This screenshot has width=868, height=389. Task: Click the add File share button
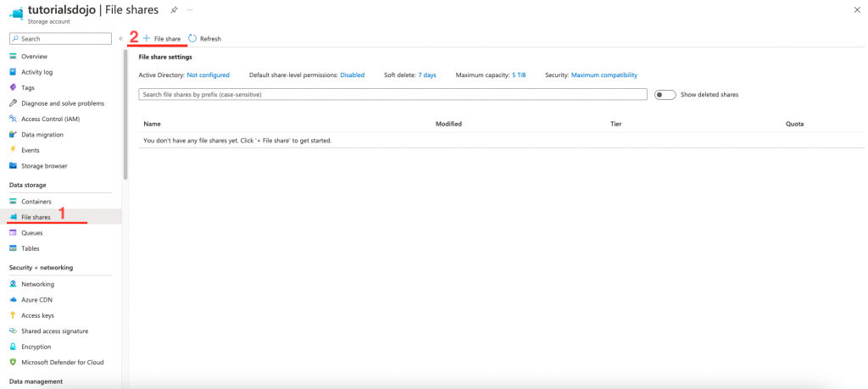click(161, 38)
